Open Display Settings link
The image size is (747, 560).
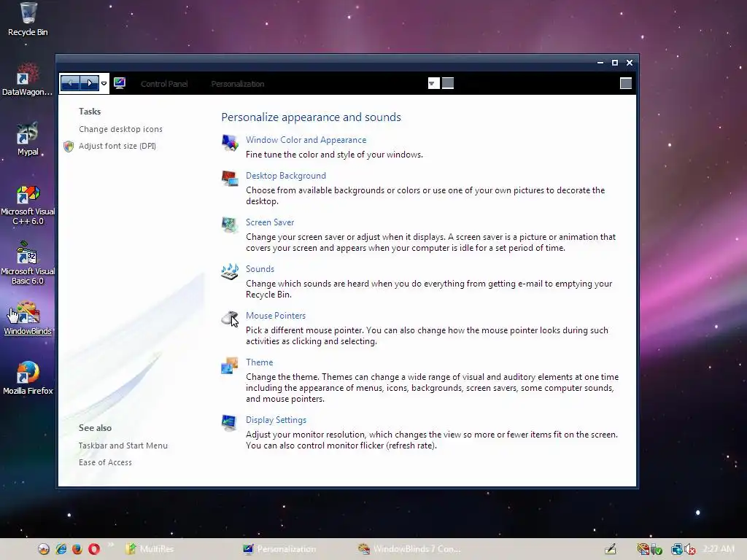276,420
